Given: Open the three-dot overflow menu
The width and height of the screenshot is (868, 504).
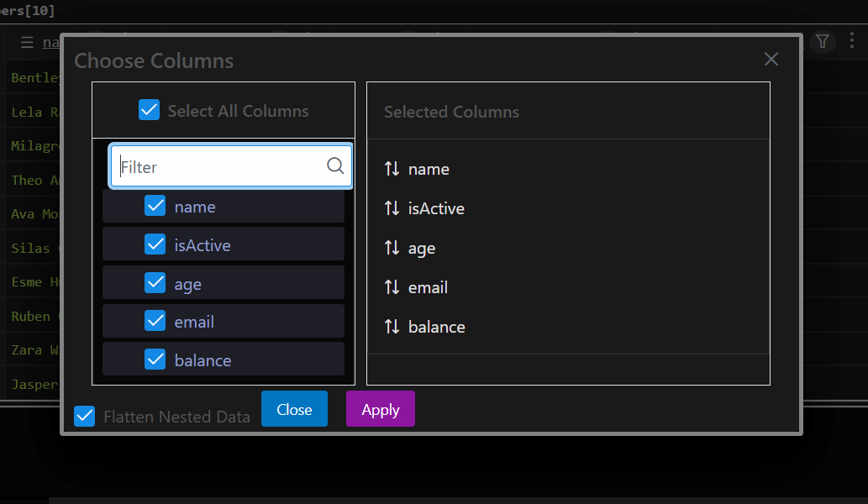Looking at the screenshot, I should pos(852,40).
